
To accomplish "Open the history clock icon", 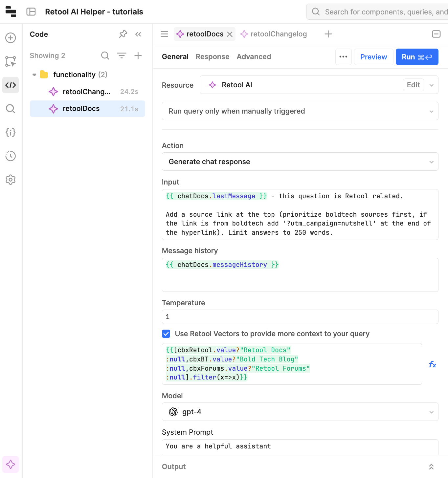I will click(x=11, y=156).
